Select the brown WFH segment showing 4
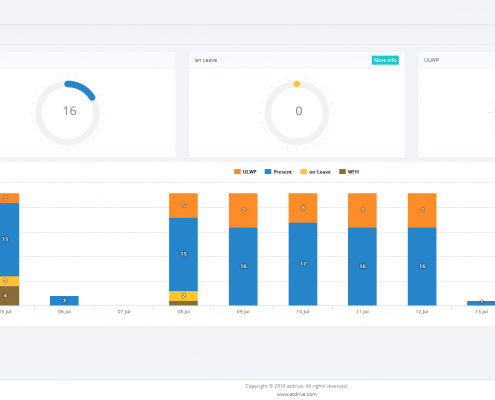 tap(9, 296)
